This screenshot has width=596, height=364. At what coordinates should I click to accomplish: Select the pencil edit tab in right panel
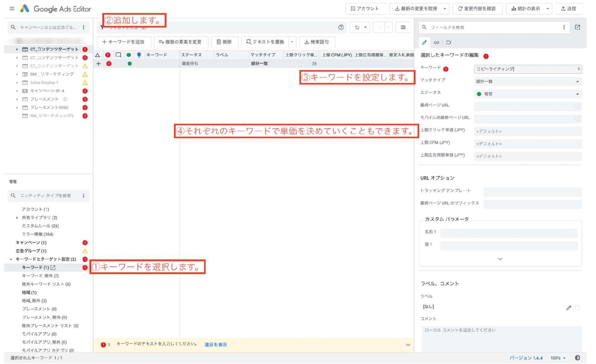[x=425, y=42]
